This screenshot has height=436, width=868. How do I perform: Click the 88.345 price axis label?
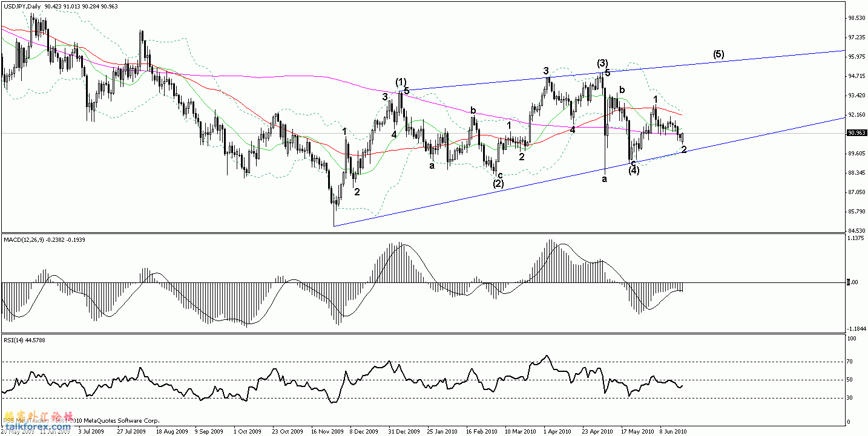856,173
